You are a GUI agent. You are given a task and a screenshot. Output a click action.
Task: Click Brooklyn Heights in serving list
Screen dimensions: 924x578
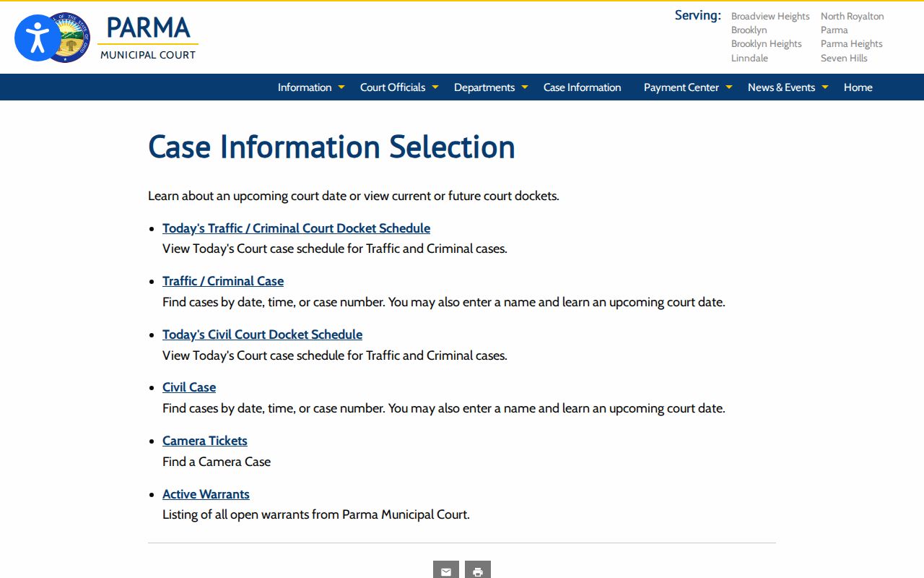pyautogui.click(x=767, y=43)
